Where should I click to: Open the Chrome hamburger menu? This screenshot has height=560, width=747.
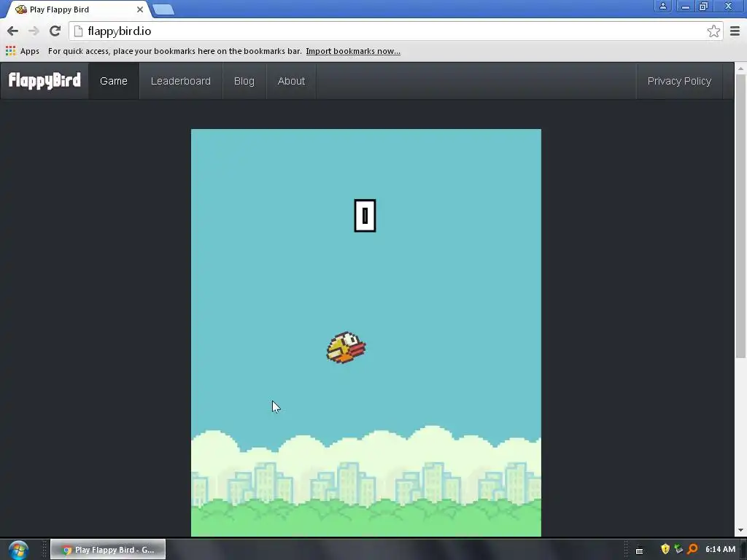coord(735,31)
